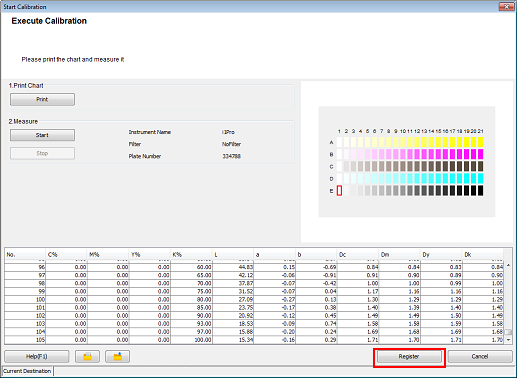Select the red-outlined patch E1 in chart
517x378 pixels.
[x=339, y=191]
